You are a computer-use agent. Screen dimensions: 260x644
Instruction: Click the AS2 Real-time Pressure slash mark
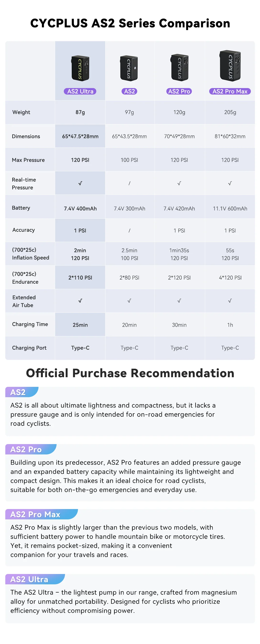(x=129, y=184)
